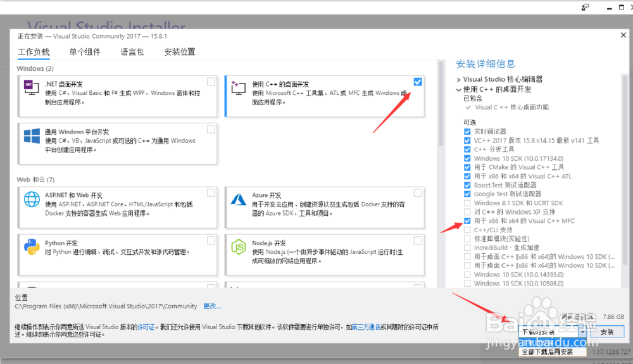633x364 pixels.
Task: Click the 1.17.1289.727 installer version text
Action: [x=611, y=352]
